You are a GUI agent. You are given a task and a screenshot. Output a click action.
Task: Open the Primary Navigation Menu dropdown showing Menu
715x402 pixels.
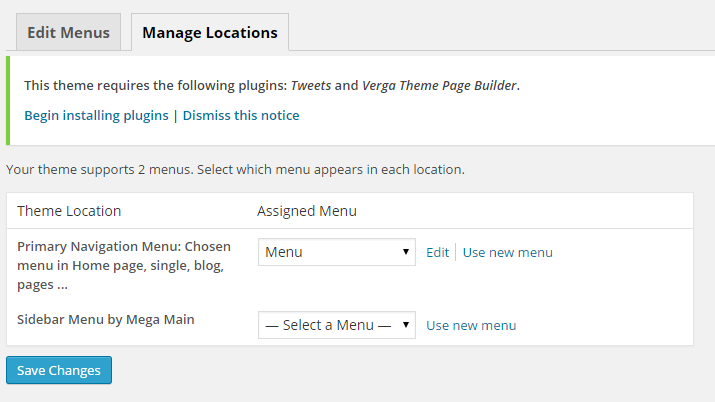pos(337,252)
